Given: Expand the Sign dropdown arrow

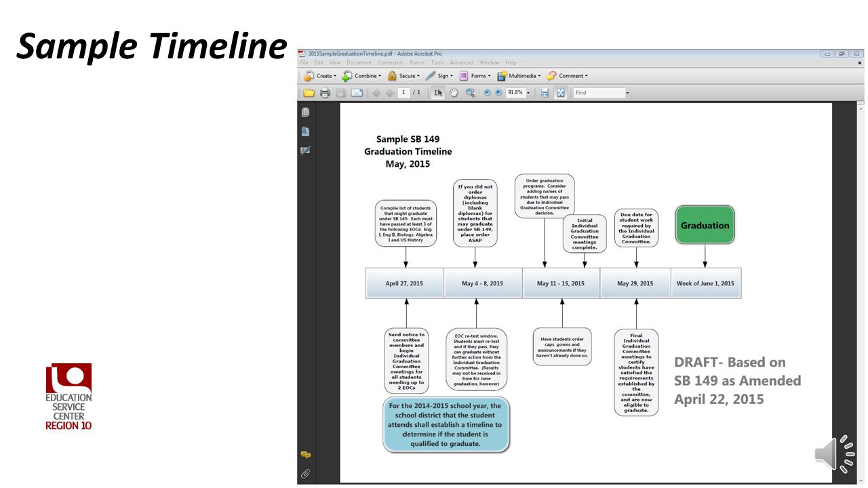Looking at the screenshot, I should point(452,76).
